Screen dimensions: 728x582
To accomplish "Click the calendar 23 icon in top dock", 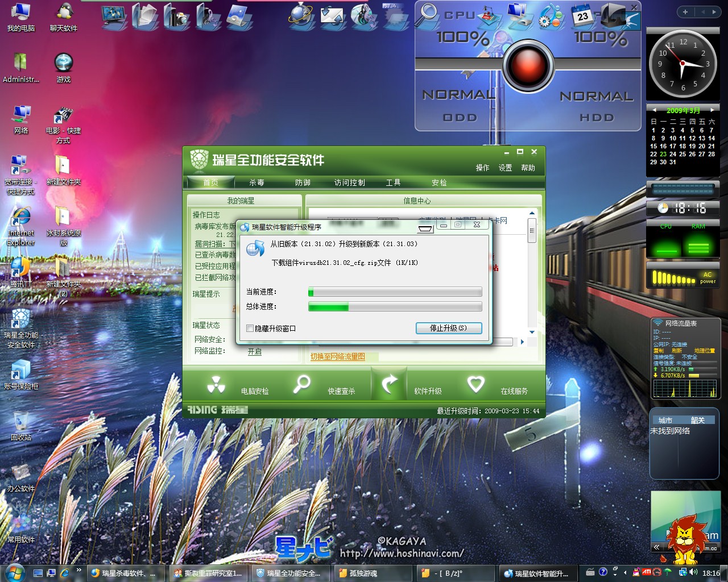I will pos(583,16).
